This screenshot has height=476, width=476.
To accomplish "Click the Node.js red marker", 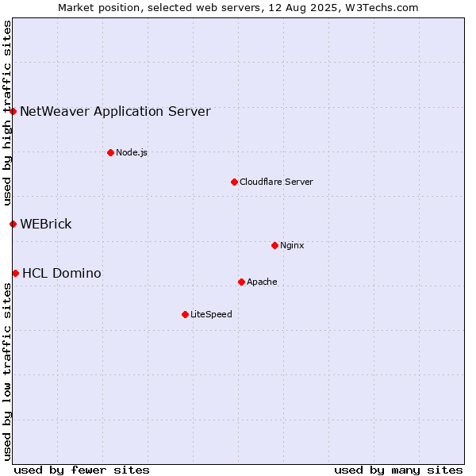I will pos(111,152).
